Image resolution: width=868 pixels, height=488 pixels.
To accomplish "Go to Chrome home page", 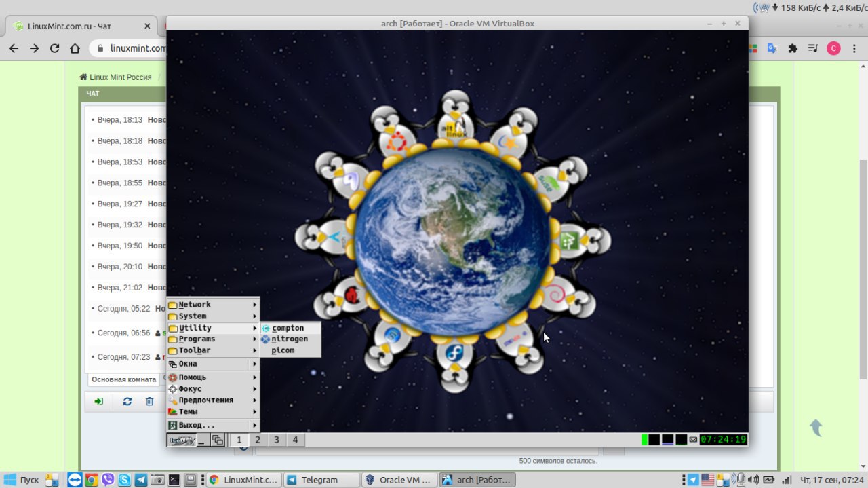I will coord(75,48).
